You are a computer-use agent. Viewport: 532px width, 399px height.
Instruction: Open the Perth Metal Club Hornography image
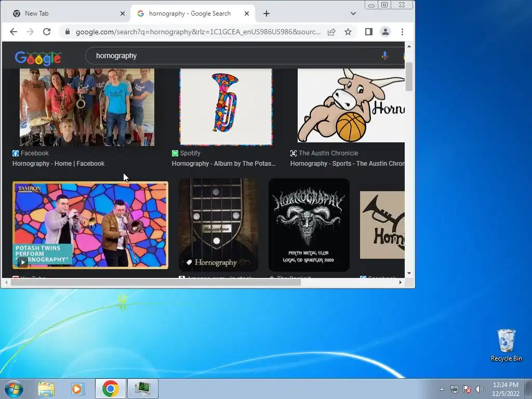pos(309,224)
